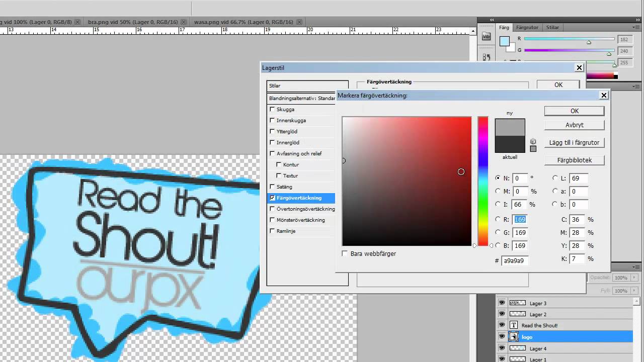Open Färgbibliotek color libraries

(574, 160)
